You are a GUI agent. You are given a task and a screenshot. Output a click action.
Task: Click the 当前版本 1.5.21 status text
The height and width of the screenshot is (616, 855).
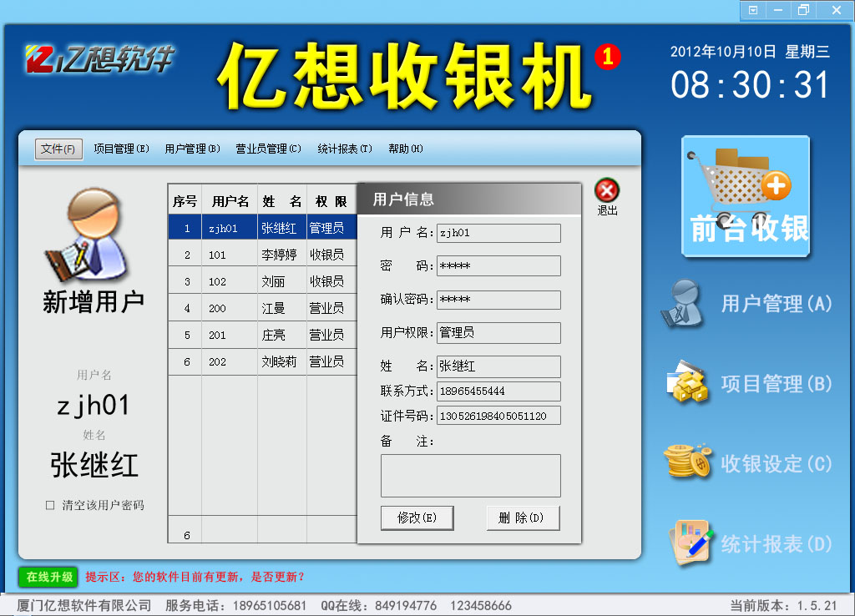(783, 606)
